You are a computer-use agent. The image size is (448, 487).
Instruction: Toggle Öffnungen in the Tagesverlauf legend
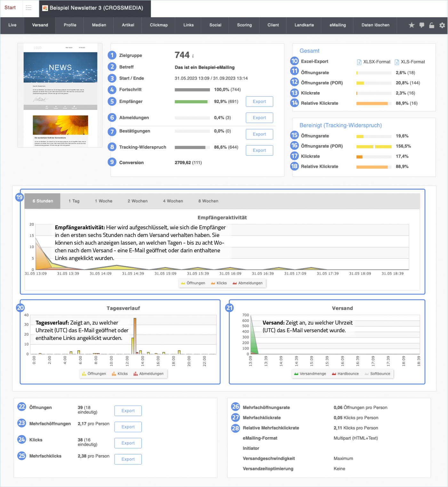[x=94, y=373]
